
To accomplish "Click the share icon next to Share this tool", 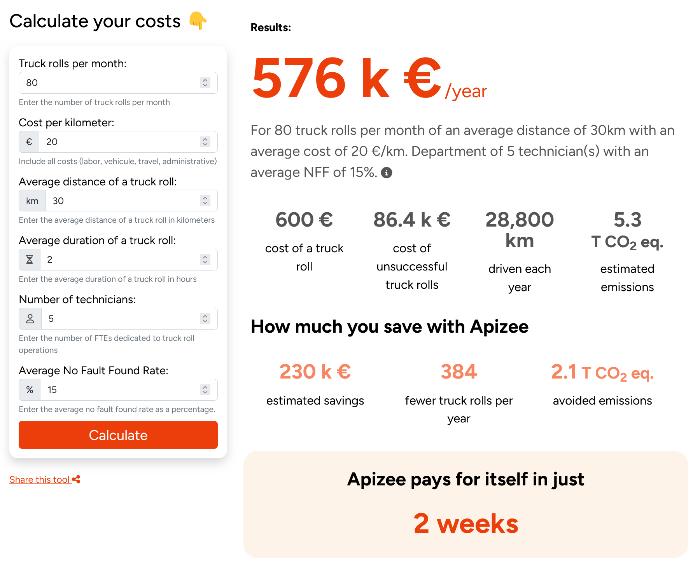I will click(x=76, y=479).
